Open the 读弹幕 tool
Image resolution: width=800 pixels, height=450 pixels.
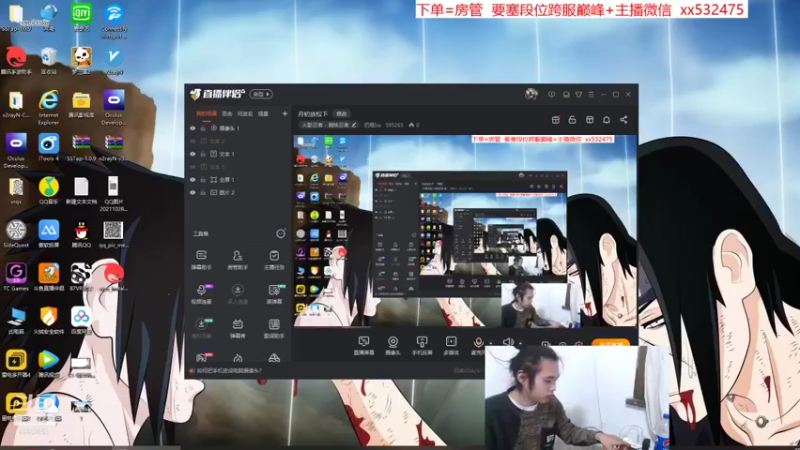click(x=274, y=294)
